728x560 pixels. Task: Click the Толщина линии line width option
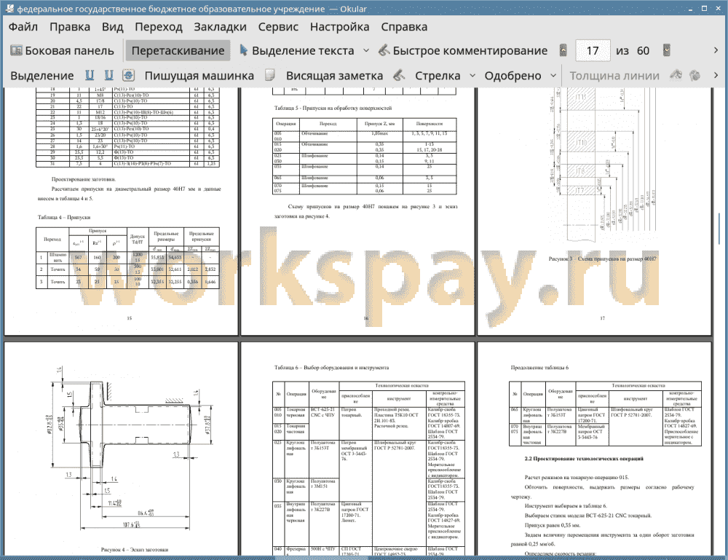tap(614, 76)
